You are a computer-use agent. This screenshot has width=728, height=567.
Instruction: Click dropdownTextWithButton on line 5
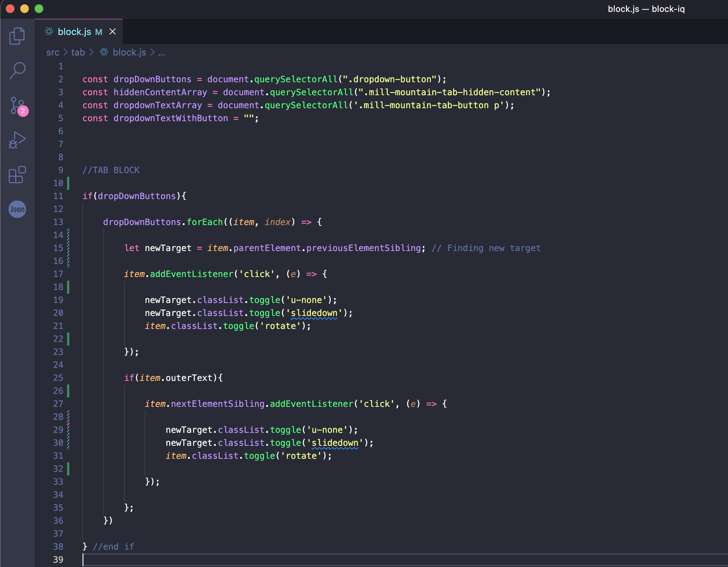point(171,118)
